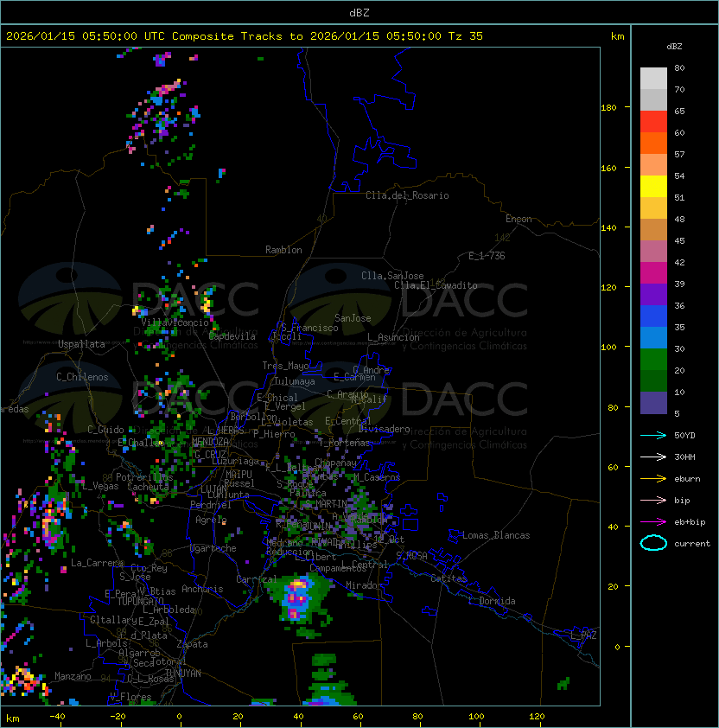This screenshot has width=719, height=728.
Task: Click the '60' tick on horizontal km axis
Action: (358, 717)
